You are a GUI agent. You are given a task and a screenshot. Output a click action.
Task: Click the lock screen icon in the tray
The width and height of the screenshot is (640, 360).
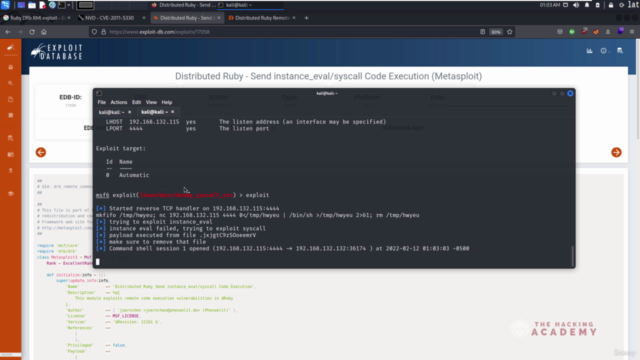(x=611, y=5)
